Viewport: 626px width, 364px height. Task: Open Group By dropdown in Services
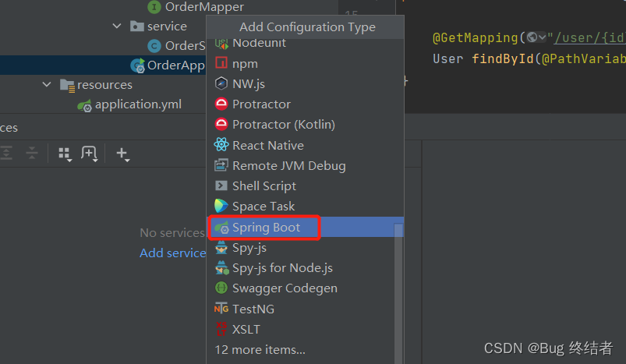(65, 154)
